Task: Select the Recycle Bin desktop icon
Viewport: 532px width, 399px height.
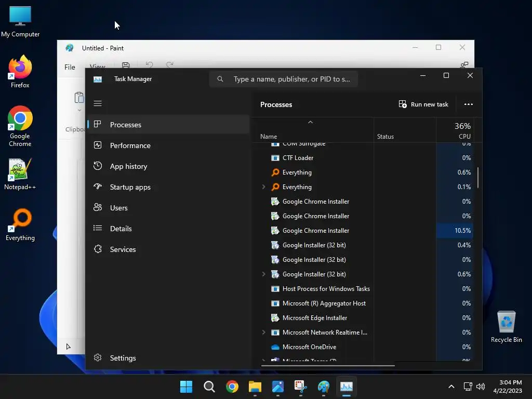Action: (506, 327)
